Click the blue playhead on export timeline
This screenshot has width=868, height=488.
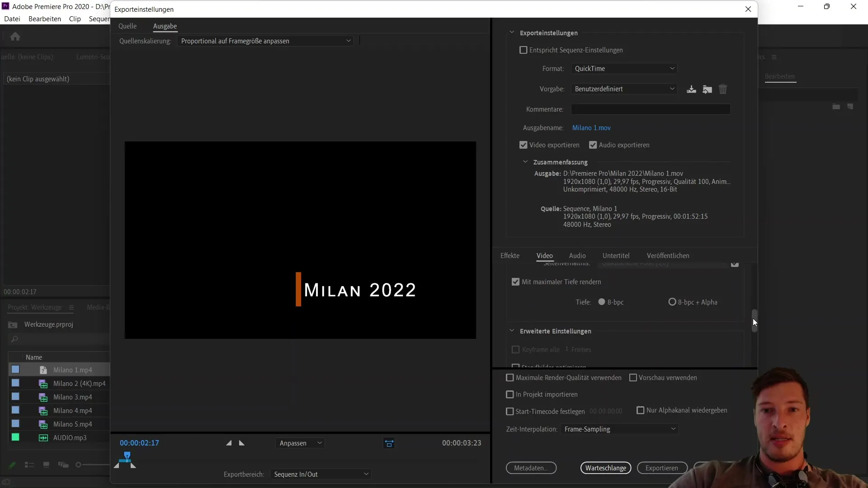tap(127, 455)
